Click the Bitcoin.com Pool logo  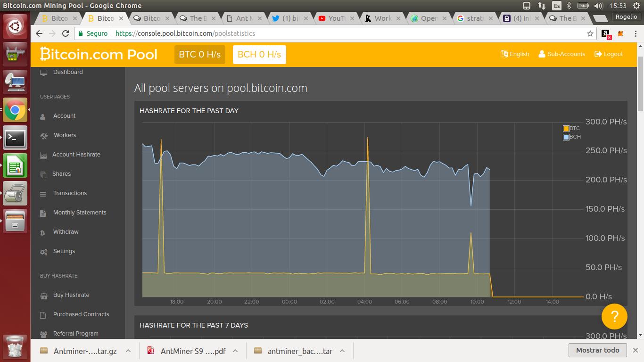coord(99,54)
